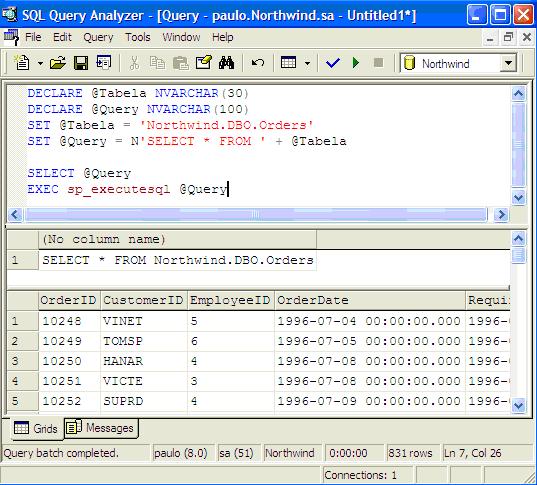Click the Paste clipboard icon

180,63
